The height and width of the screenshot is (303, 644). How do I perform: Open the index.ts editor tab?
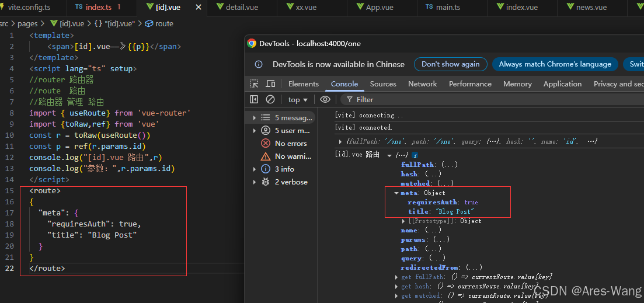point(103,8)
